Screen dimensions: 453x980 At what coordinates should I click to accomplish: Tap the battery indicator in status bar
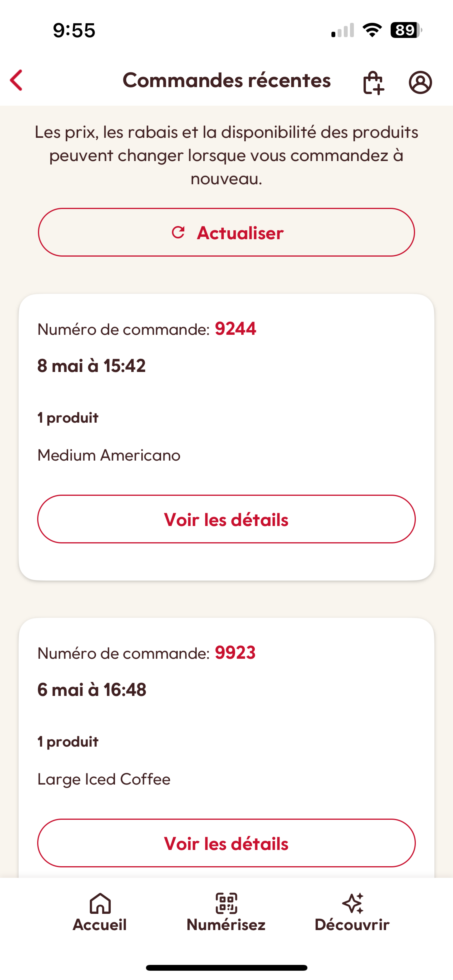(x=406, y=30)
